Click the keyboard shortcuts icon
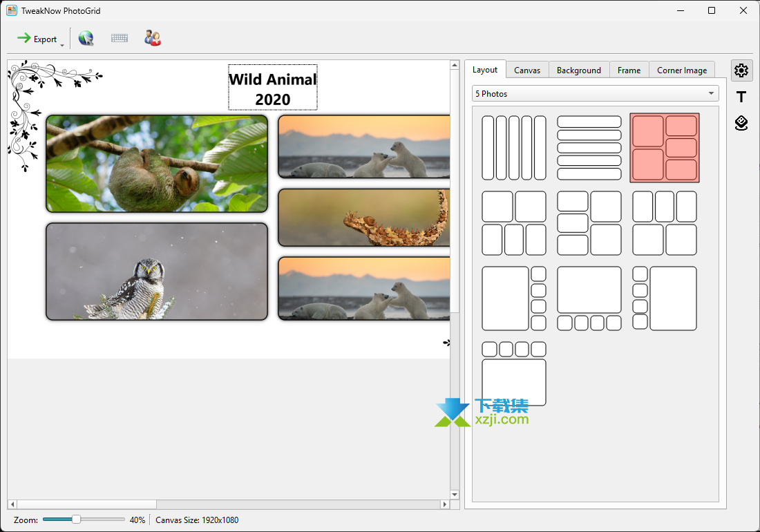760x532 pixels. pyautogui.click(x=120, y=39)
